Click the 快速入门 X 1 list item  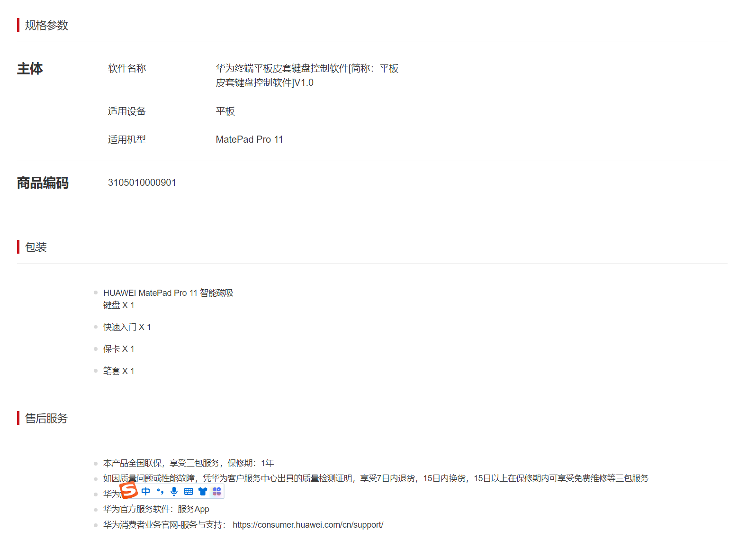point(127,327)
